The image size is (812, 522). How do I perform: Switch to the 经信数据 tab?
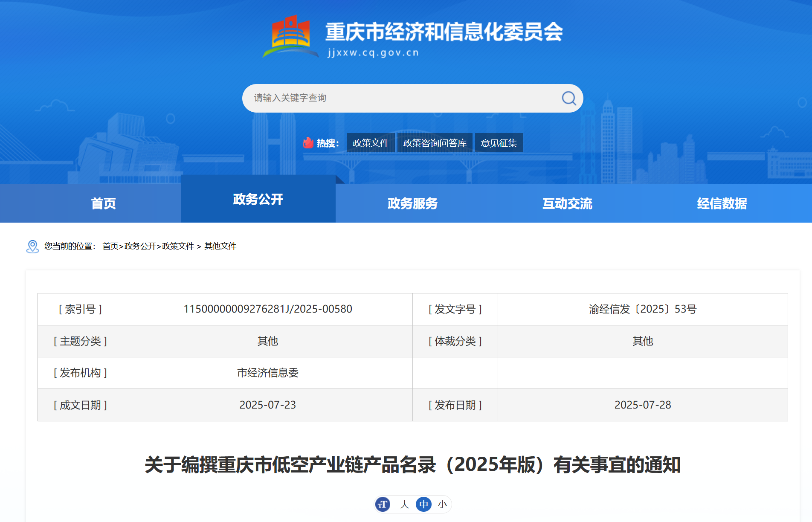pyautogui.click(x=722, y=203)
